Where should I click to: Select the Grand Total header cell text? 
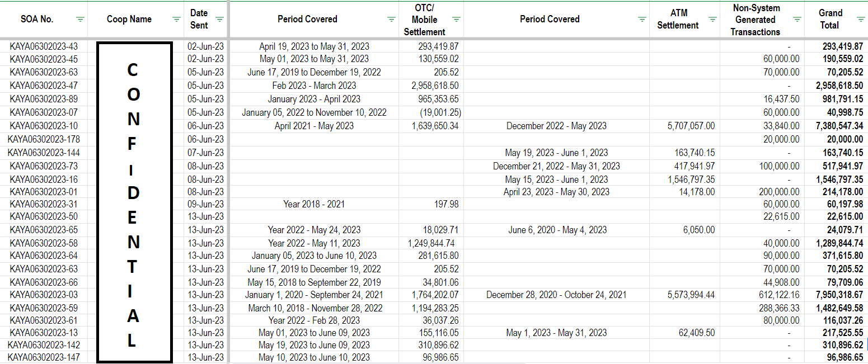pyautogui.click(x=830, y=19)
